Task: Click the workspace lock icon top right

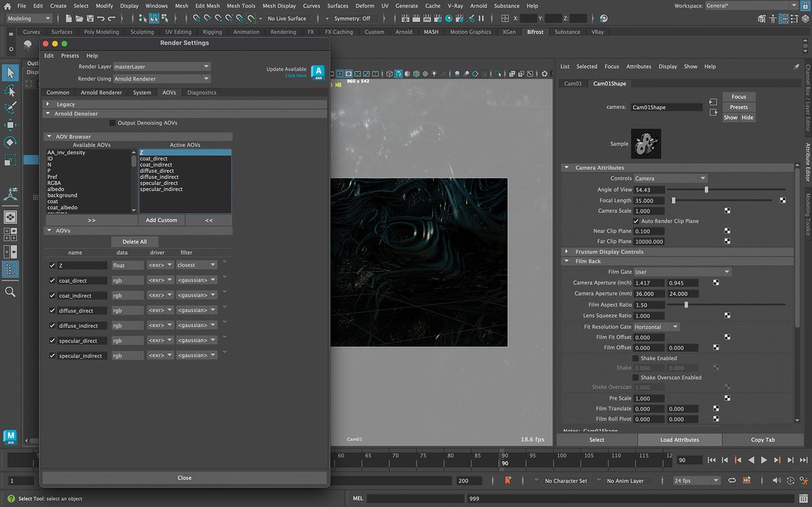Action: coord(804,5)
